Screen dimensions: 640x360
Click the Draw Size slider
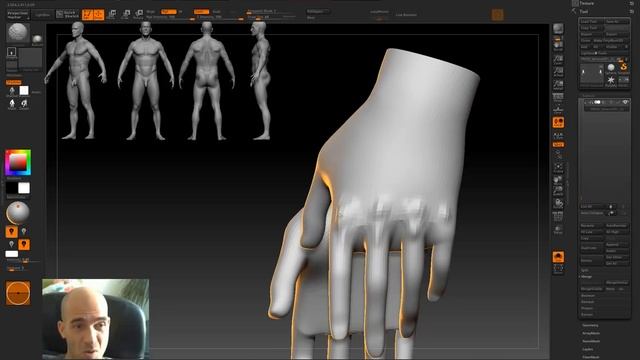pyautogui.click(x=271, y=17)
